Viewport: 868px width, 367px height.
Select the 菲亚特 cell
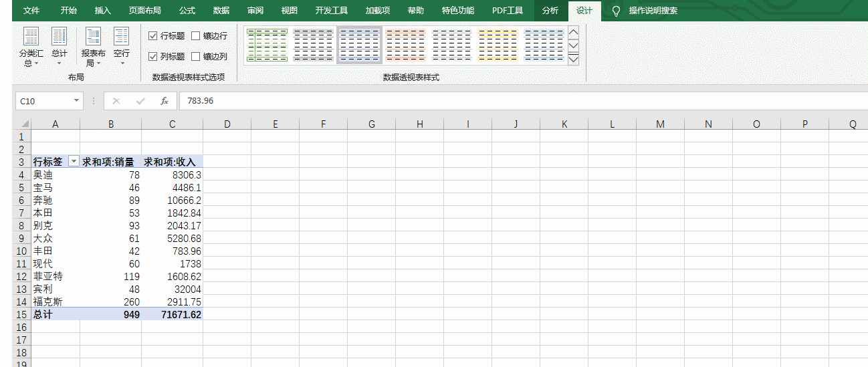(x=56, y=276)
